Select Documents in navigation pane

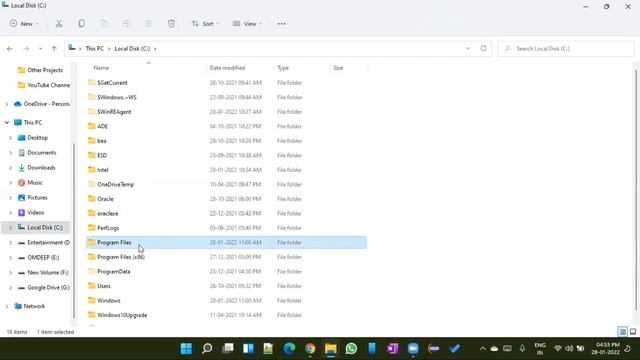[x=42, y=153]
